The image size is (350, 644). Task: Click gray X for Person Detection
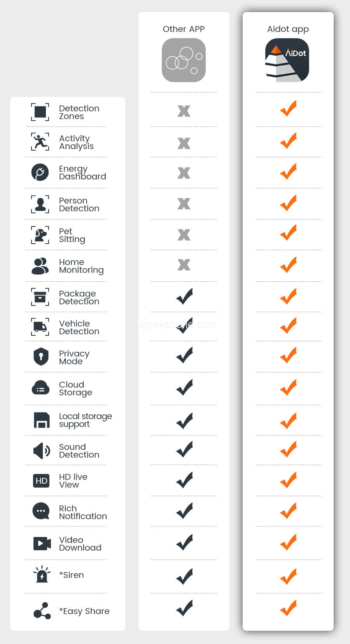click(184, 204)
